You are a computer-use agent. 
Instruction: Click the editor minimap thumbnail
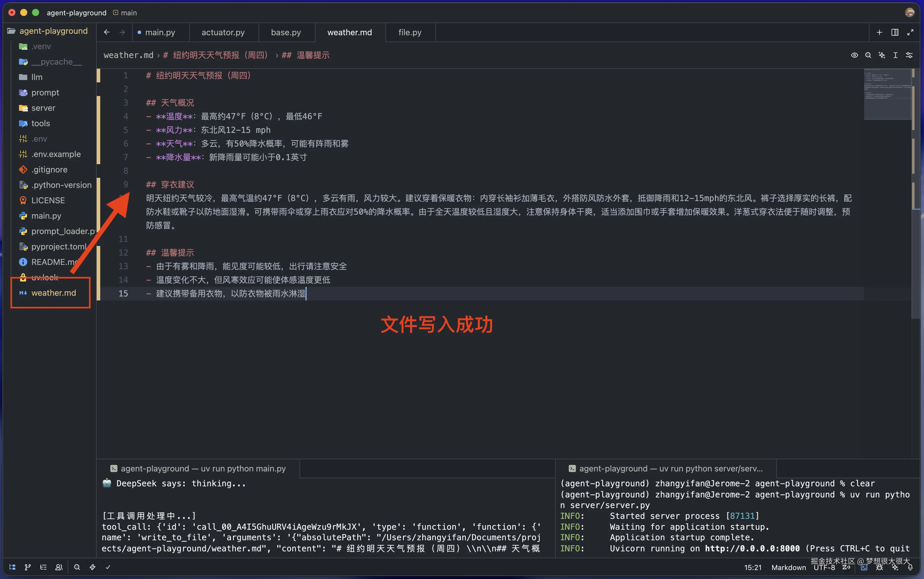(x=887, y=94)
